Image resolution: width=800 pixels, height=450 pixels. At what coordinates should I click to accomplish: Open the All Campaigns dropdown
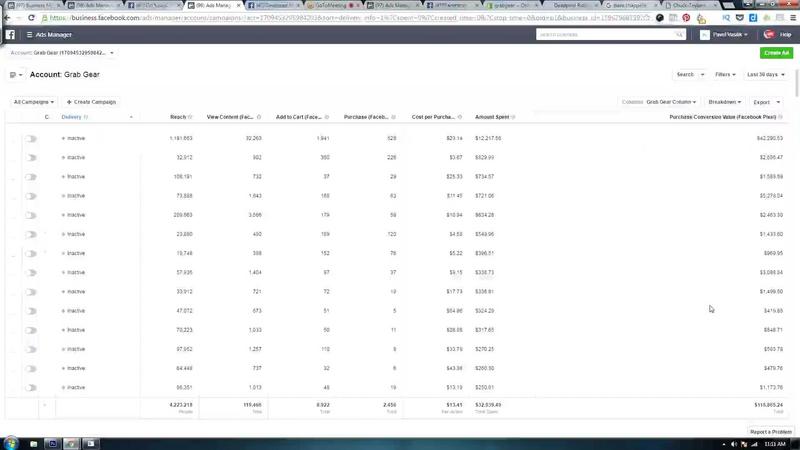pos(34,102)
